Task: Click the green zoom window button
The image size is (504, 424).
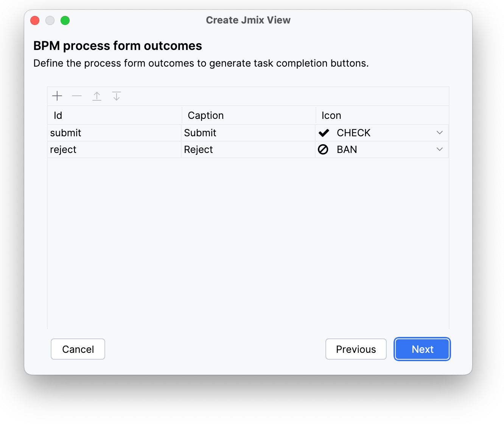Action: pos(65,20)
